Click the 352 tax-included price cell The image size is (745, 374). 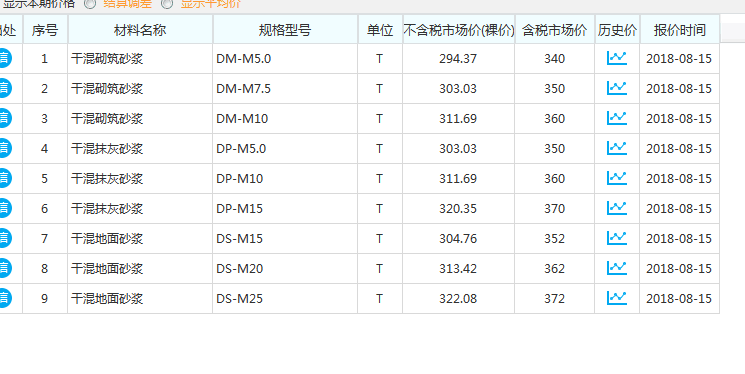pyautogui.click(x=554, y=238)
